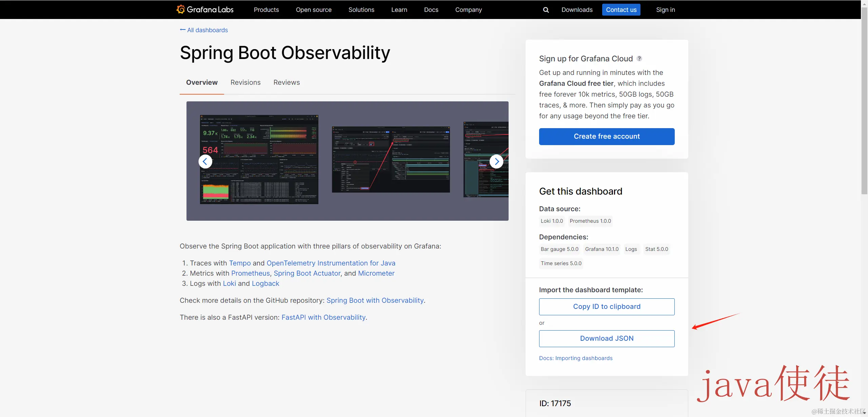868x417 pixels.
Task: Click the Spring Boot Observability heading
Action: tap(285, 53)
